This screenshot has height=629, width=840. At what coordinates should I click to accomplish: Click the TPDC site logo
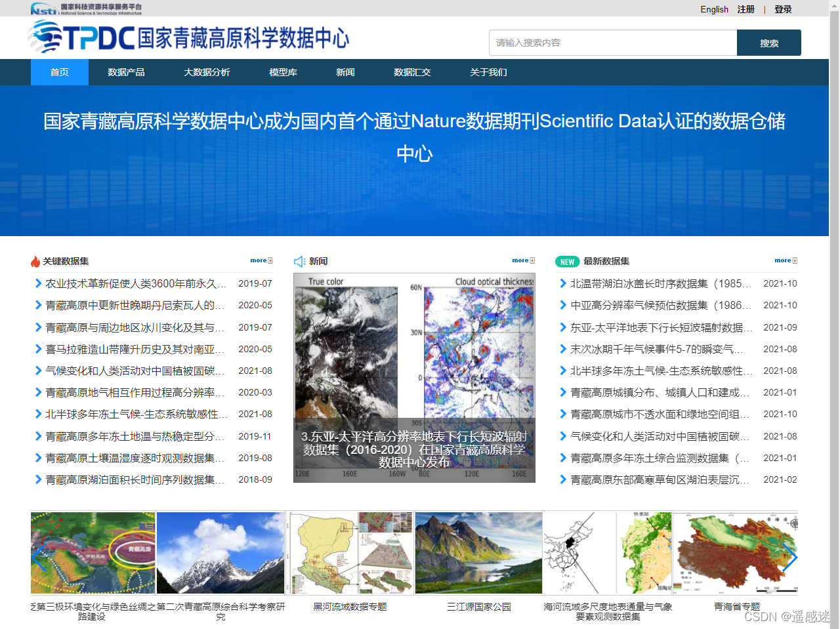[x=189, y=37]
